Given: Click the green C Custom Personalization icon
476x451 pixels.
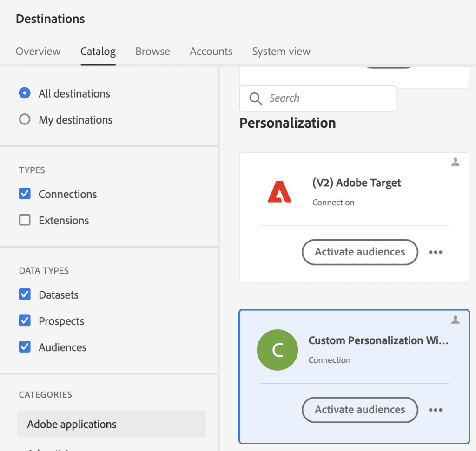Looking at the screenshot, I should (x=278, y=350).
